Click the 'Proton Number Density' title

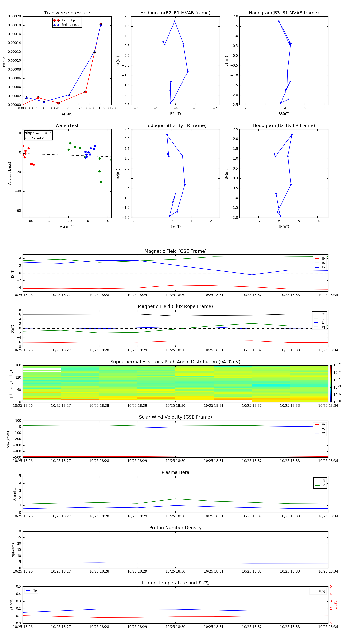coord(175,528)
